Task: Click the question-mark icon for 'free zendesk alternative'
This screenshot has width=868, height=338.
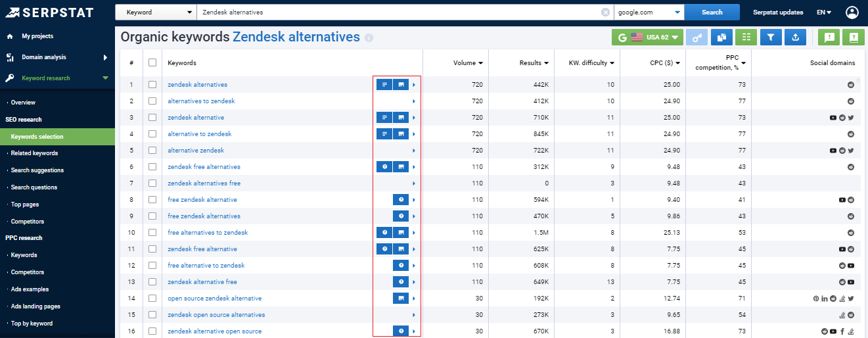Action: pyautogui.click(x=401, y=200)
